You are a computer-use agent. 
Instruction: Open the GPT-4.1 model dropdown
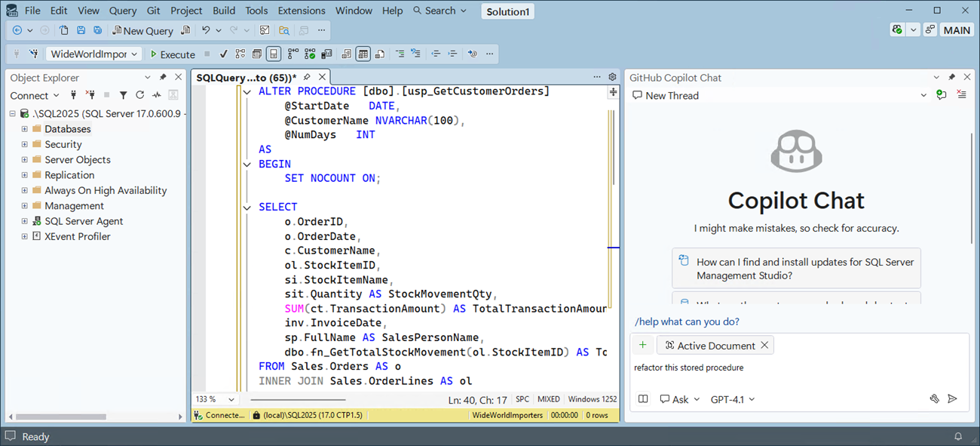[733, 399]
